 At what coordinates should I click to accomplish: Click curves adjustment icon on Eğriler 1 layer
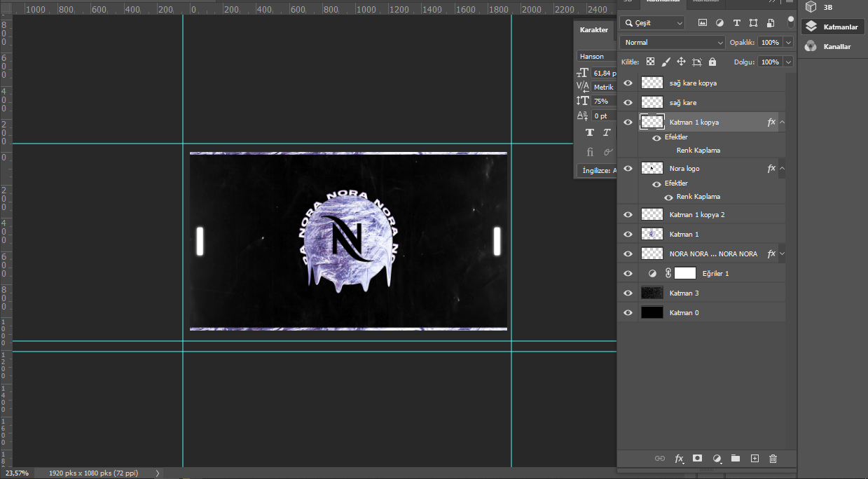(652, 273)
